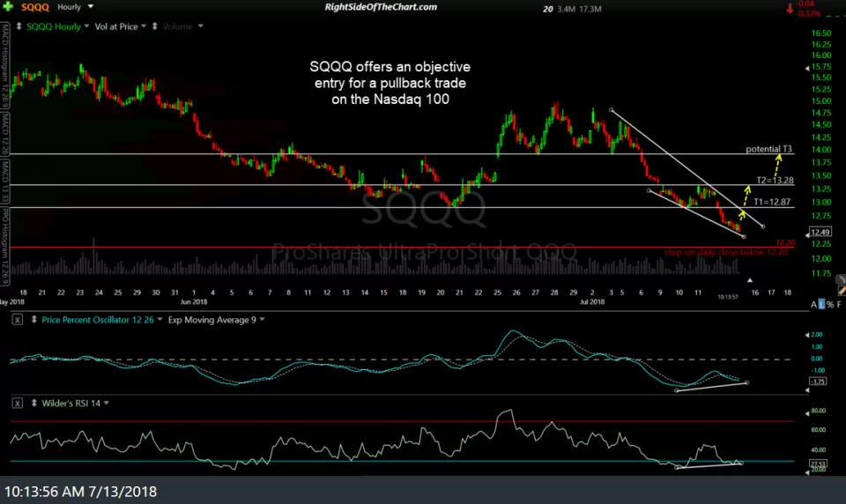The image size is (846, 504).
Task: Click the SQQQ ticker symbol
Action: coord(35,7)
